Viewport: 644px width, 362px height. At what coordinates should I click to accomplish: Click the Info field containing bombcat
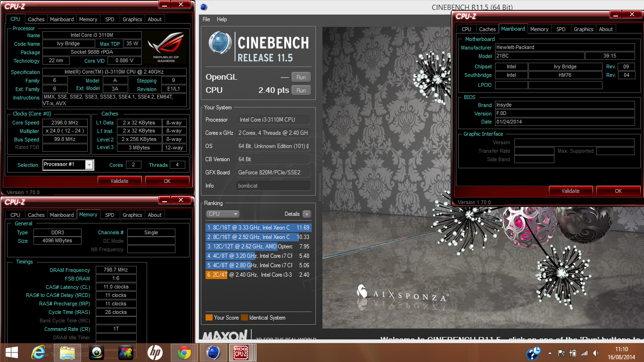point(273,186)
